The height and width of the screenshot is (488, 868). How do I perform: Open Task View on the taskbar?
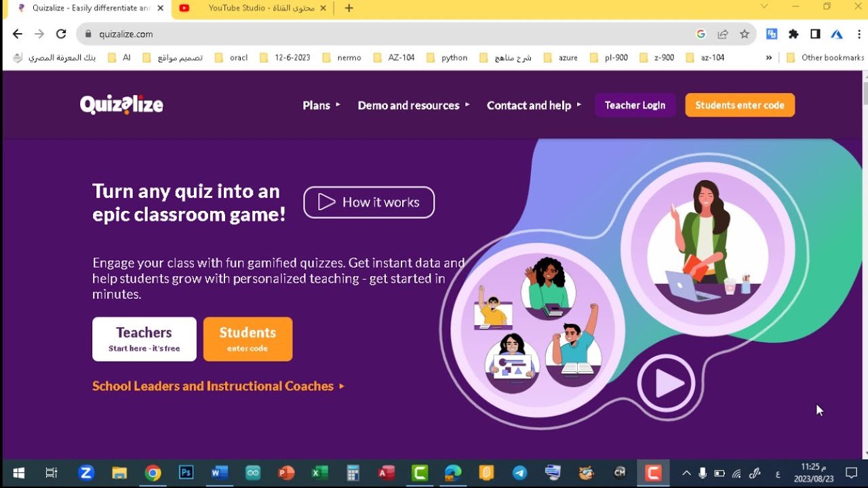(x=52, y=473)
